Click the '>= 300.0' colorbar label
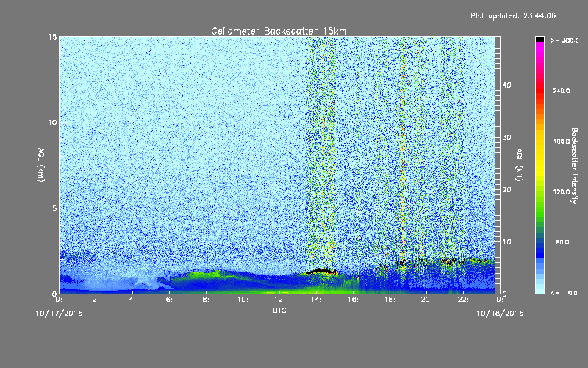The width and height of the screenshot is (588, 368). point(564,40)
